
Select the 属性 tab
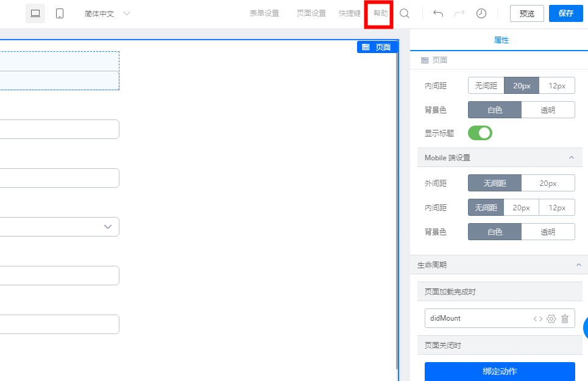501,40
